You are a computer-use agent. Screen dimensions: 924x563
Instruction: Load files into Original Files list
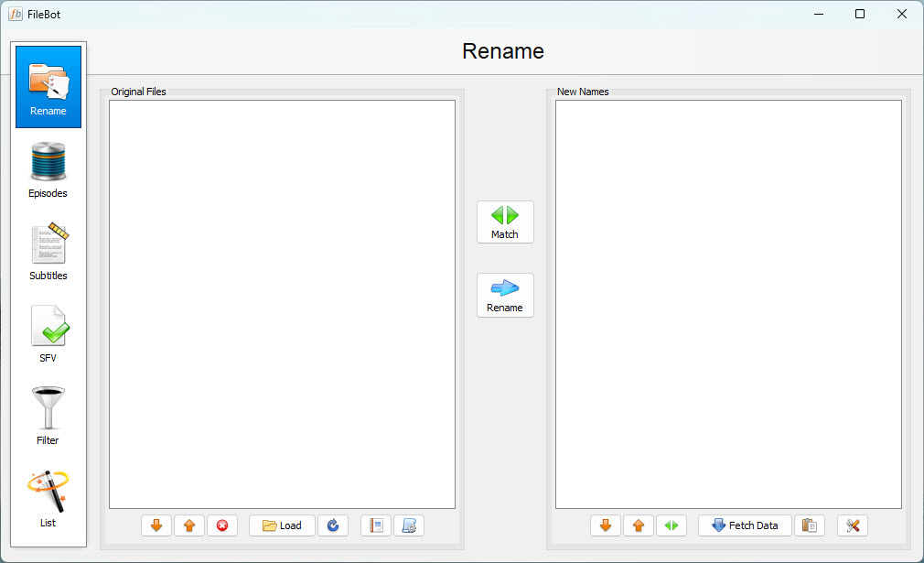(283, 525)
